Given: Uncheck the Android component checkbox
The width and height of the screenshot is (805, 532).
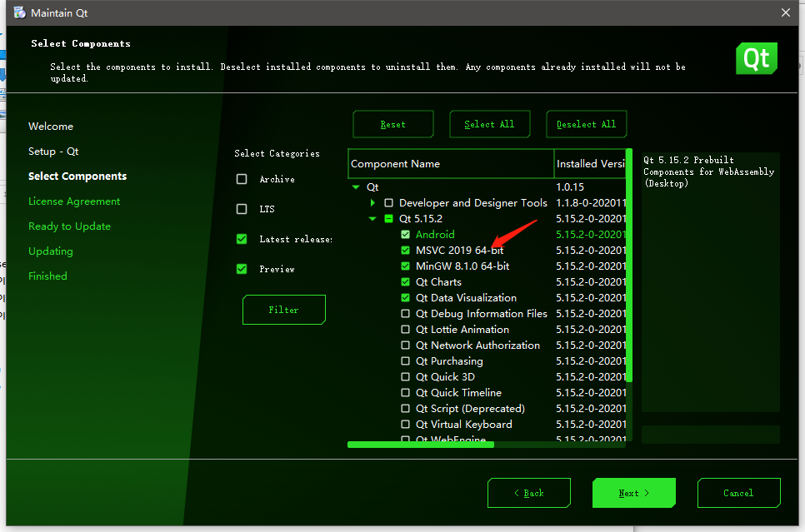Looking at the screenshot, I should (406, 235).
